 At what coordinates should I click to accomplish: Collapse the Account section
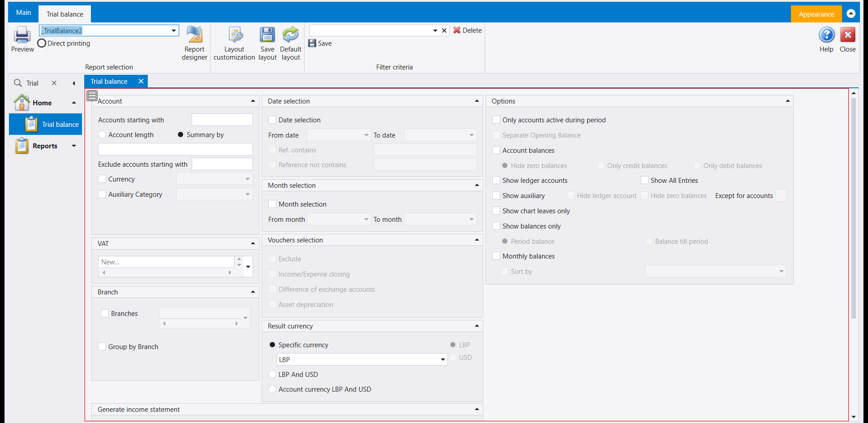pyautogui.click(x=253, y=101)
